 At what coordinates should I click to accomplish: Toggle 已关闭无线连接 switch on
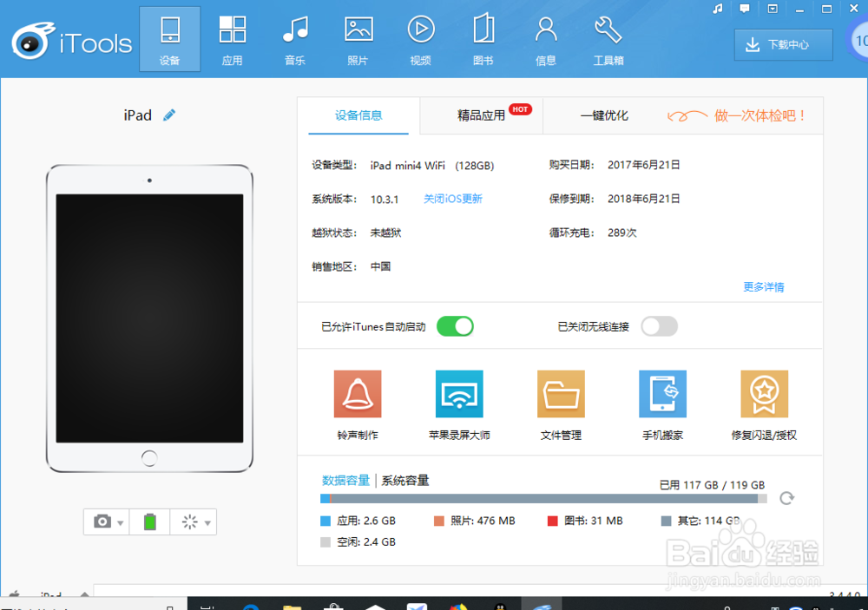click(660, 326)
